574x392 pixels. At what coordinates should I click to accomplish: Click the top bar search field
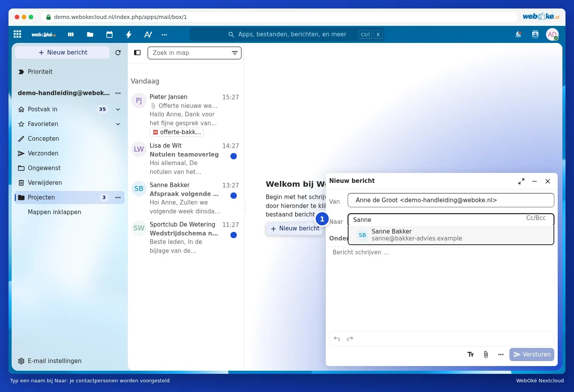coord(287,34)
